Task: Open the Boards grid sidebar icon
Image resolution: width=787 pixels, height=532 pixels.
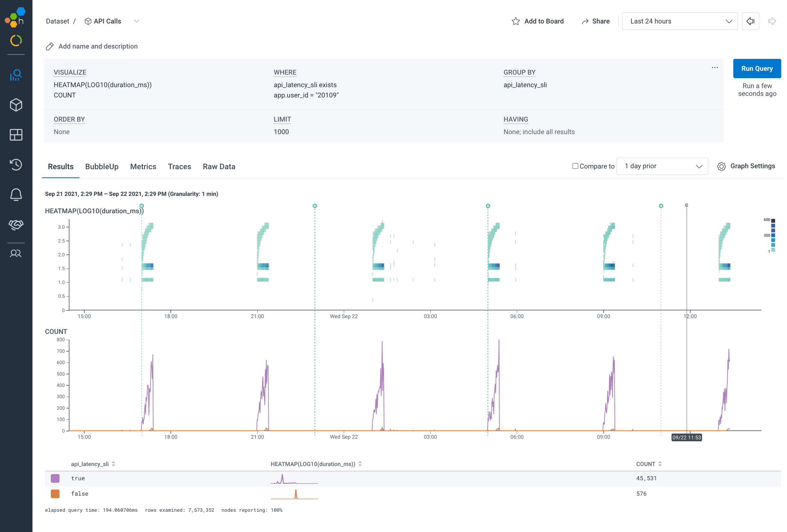Action: pyautogui.click(x=16, y=135)
